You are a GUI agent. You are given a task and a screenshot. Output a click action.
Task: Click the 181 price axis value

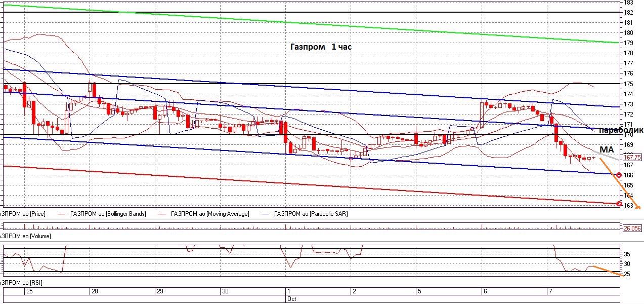pyautogui.click(x=629, y=23)
